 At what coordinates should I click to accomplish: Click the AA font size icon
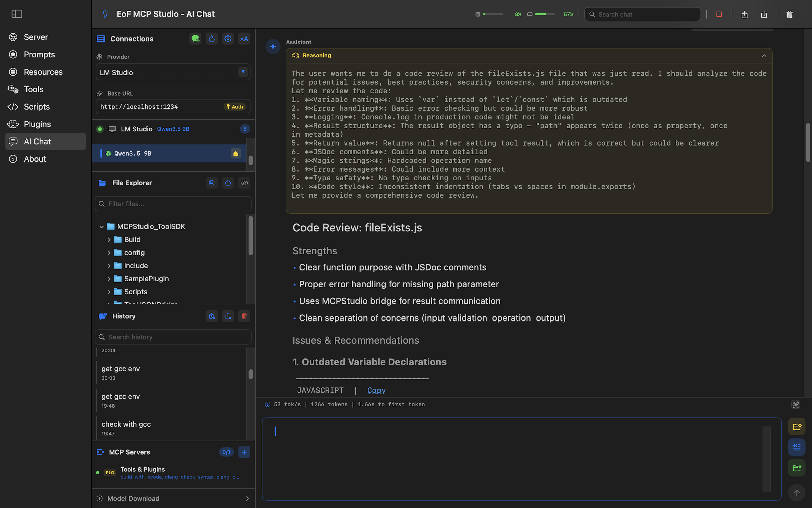pos(244,39)
